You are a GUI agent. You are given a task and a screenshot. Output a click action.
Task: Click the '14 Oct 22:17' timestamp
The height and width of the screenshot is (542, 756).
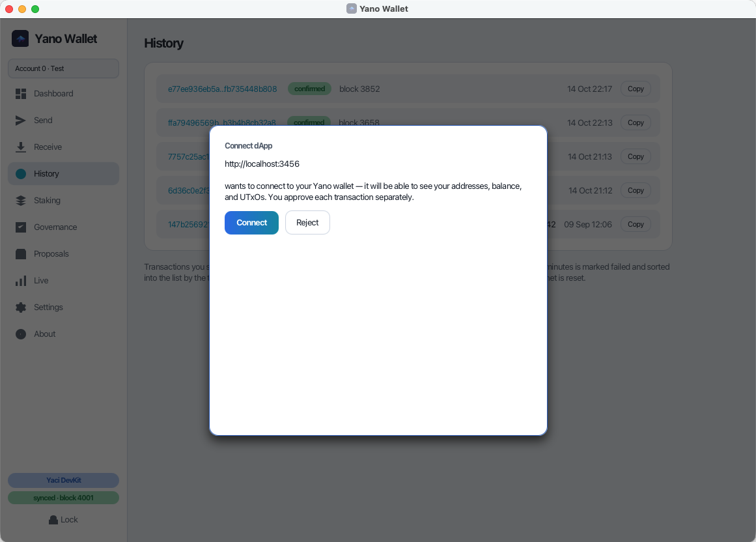pyautogui.click(x=590, y=89)
